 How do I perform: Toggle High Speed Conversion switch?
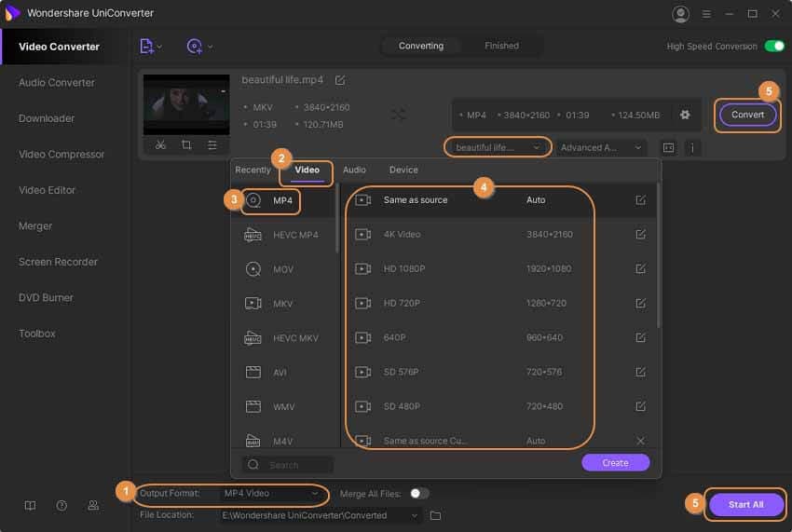774,46
